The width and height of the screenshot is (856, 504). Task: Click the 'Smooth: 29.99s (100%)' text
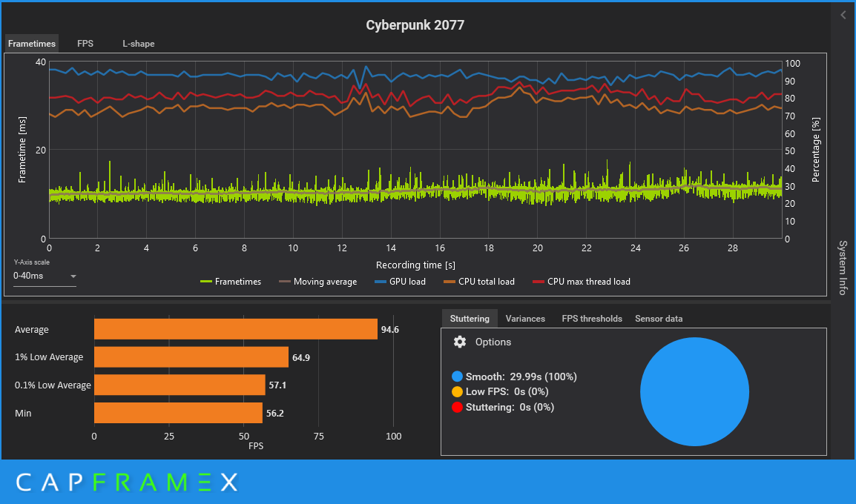click(521, 377)
